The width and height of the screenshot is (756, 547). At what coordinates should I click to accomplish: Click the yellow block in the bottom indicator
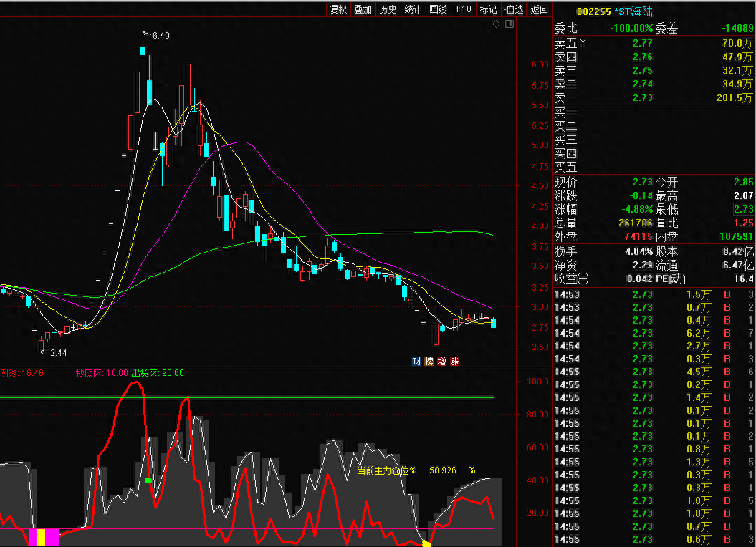pos(42,537)
